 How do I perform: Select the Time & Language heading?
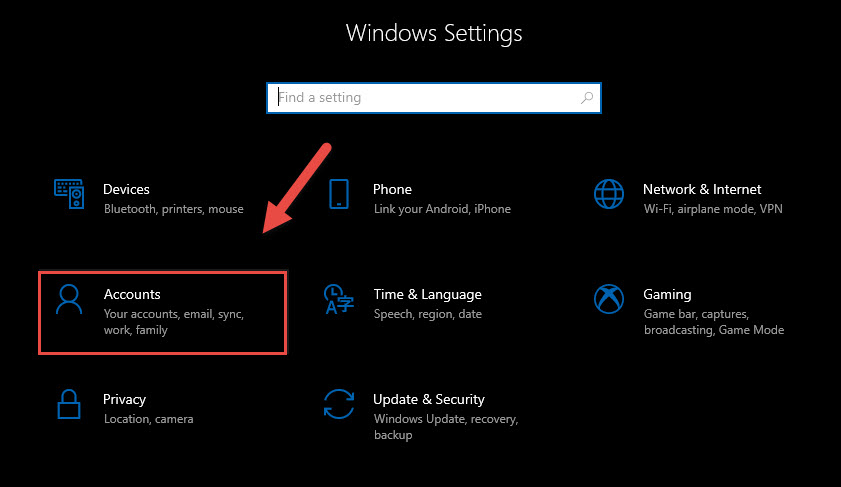pos(427,294)
